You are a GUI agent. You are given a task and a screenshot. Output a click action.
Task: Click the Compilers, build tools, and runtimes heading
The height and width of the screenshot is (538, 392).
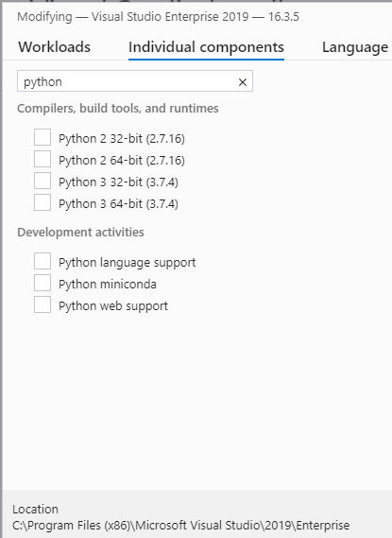point(118,109)
